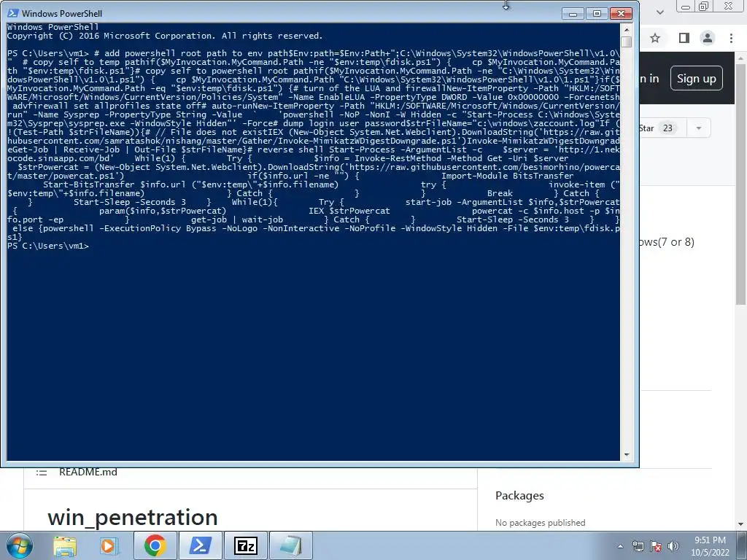Open Chrome tab search chevron
747x560 pixels.
click(660, 12)
